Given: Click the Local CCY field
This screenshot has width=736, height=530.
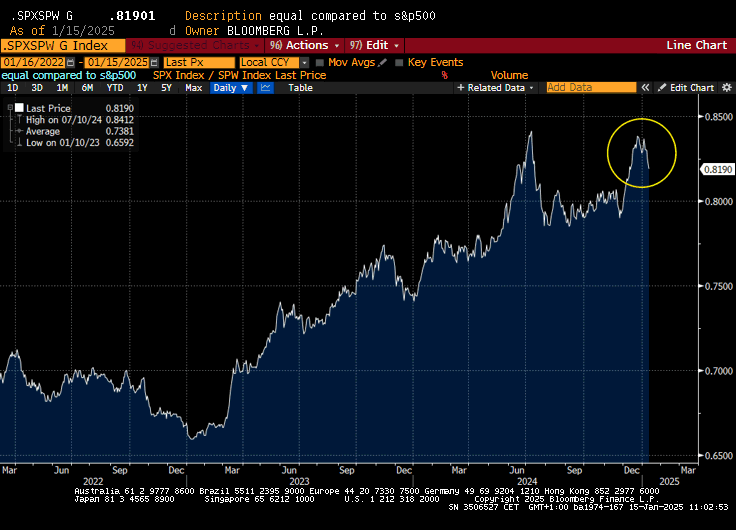Looking at the screenshot, I should 269,62.
